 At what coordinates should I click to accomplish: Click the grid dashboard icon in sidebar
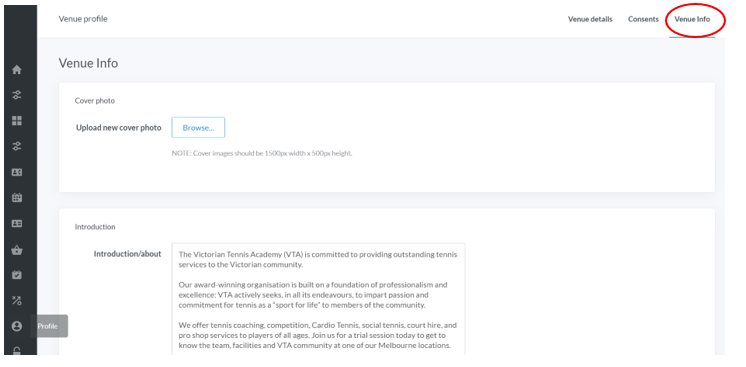[17, 120]
